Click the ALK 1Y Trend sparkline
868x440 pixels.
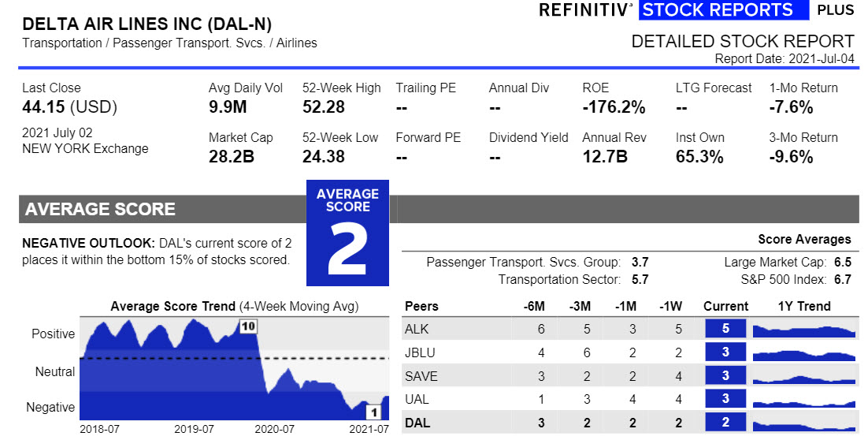pyautogui.click(x=804, y=331)
